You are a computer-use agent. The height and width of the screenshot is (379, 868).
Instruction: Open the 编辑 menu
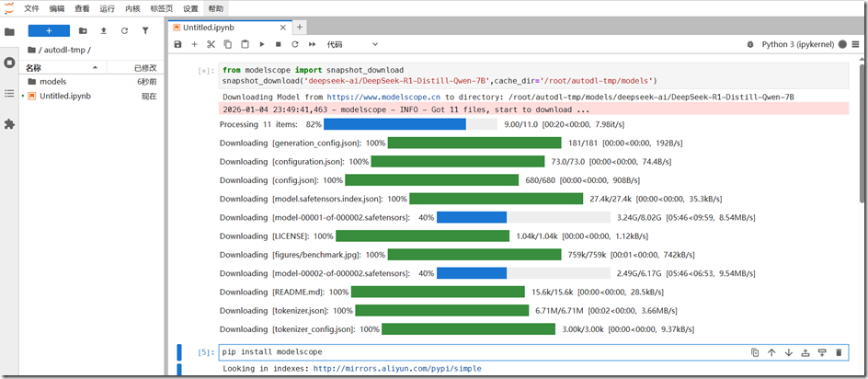(56, 9)
